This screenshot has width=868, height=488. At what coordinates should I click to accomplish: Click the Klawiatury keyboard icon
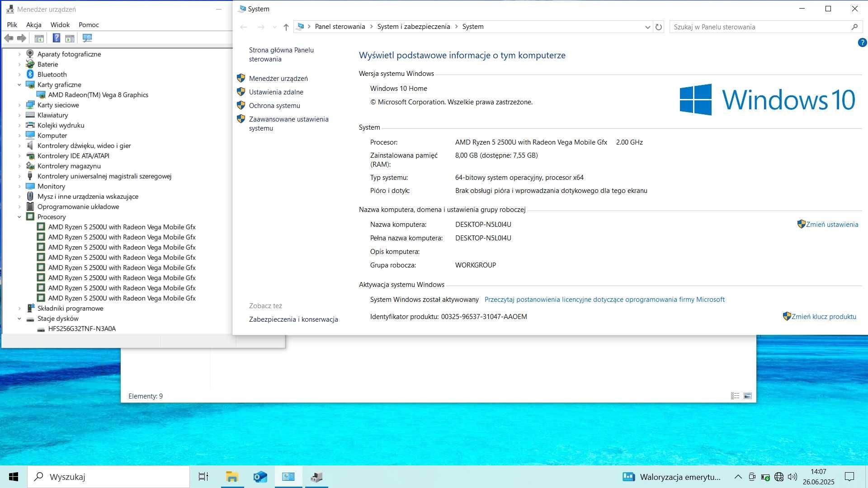click(x=30, y=115)
